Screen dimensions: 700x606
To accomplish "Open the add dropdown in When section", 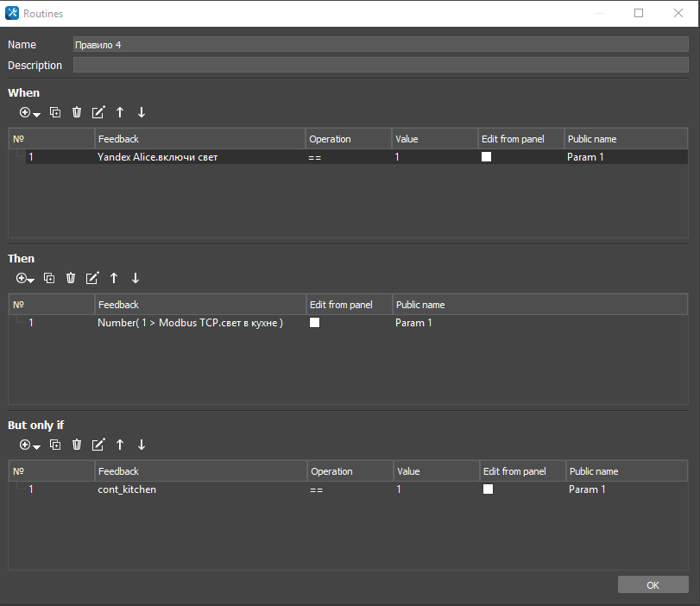I will pyautogui.click(x=30, y=113).
